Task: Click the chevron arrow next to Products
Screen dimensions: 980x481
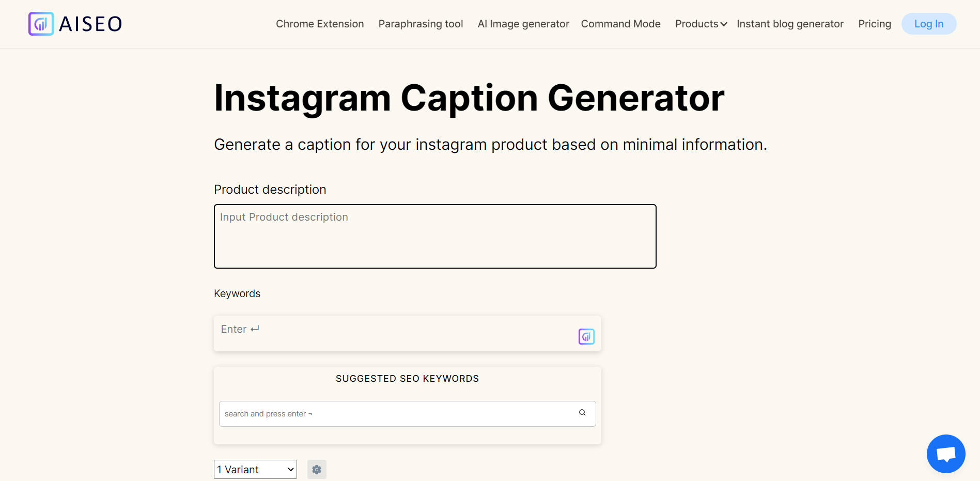Action: (723, 24)
